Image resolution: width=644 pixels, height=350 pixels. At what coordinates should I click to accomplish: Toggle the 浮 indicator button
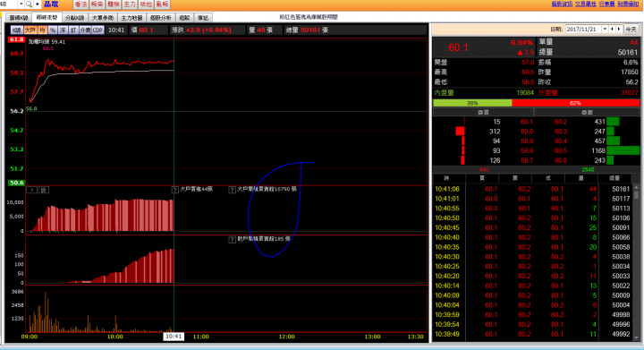[x=63, y=30]
